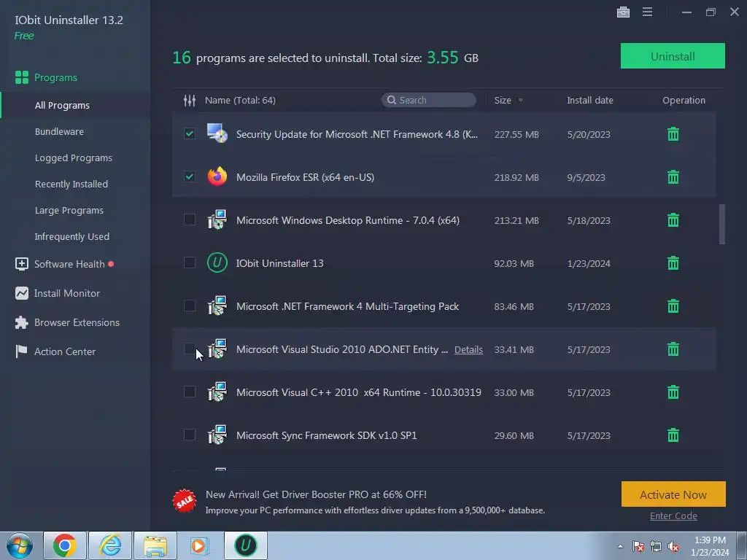Screen dimensions: 747x560
Task: Select All Programs in the sidebar
Action: click(62, 105)
